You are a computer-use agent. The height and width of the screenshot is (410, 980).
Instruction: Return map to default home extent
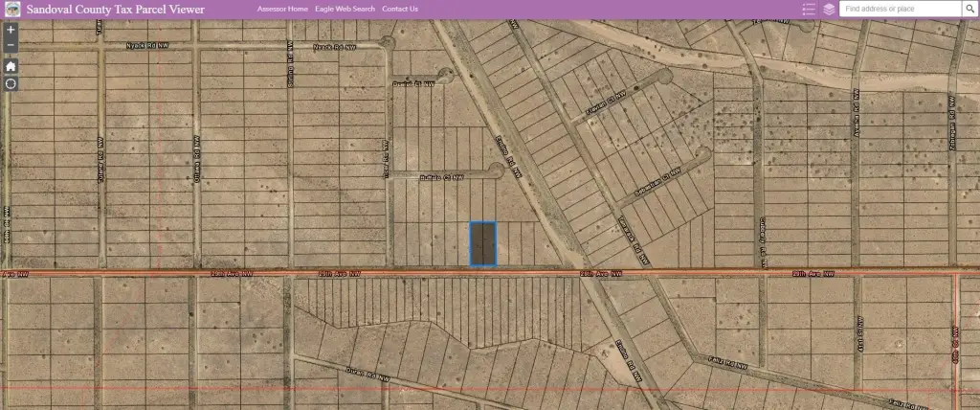tap(11, 66)
